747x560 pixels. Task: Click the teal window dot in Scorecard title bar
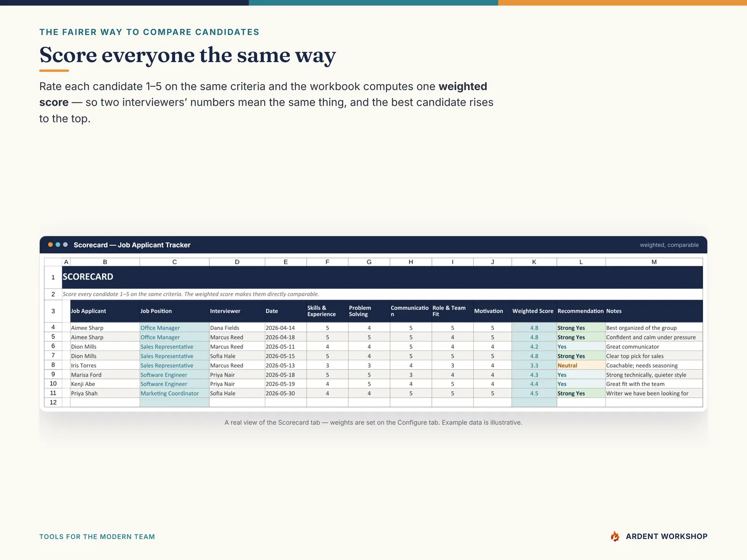[58, 245]
